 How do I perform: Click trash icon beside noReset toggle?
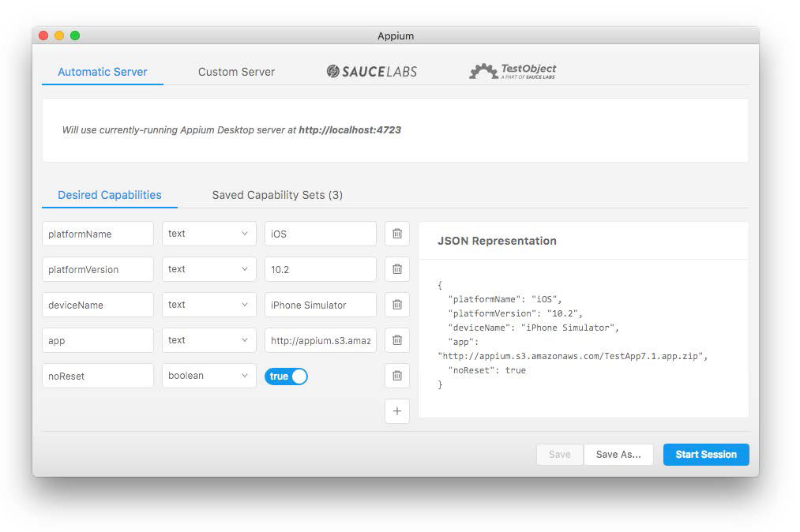click(396, 376)
